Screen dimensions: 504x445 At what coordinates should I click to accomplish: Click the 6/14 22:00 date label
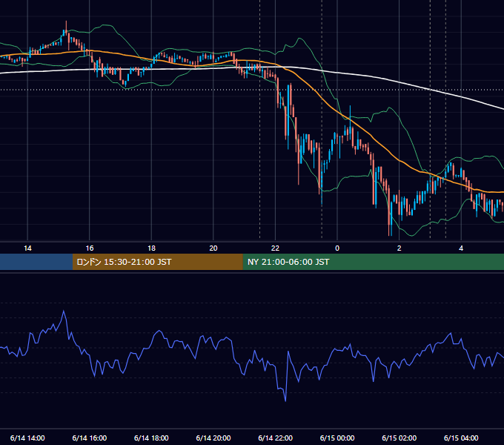[x=275, y=438]
